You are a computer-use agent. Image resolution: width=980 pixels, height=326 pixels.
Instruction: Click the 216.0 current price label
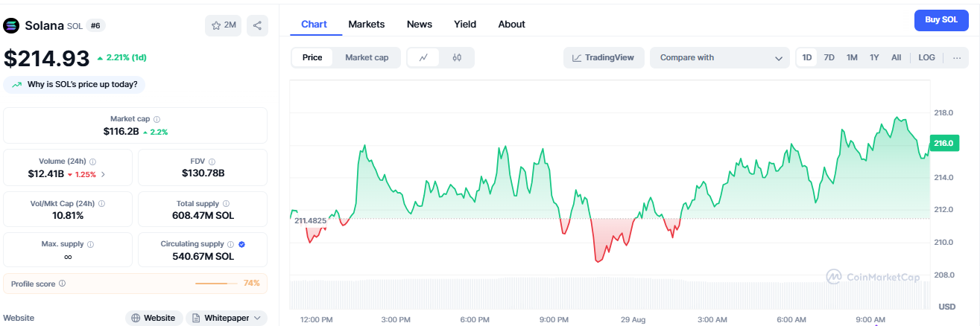[943, 144]
